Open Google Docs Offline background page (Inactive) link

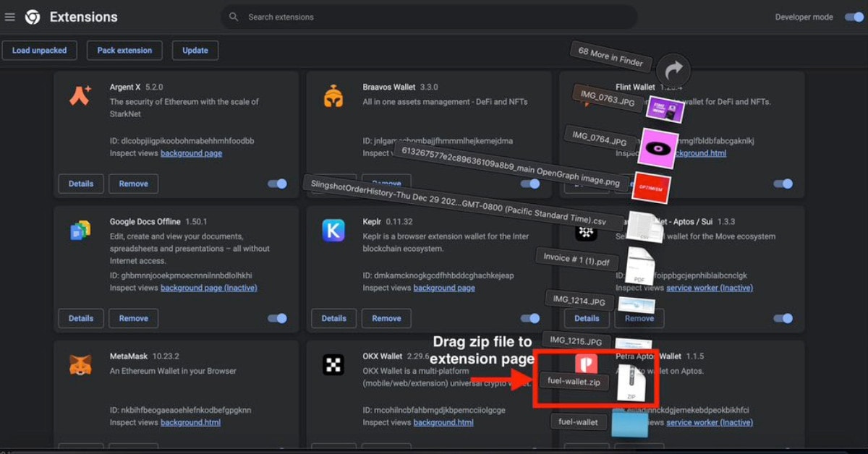click(x=208, y=288)
